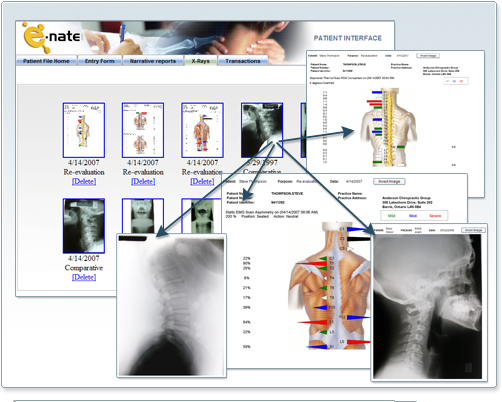Click Invert Image on the thermal scan report
The width and height of the screenshot is (502, 402).
pyautogui.click(x=428, y=56)
